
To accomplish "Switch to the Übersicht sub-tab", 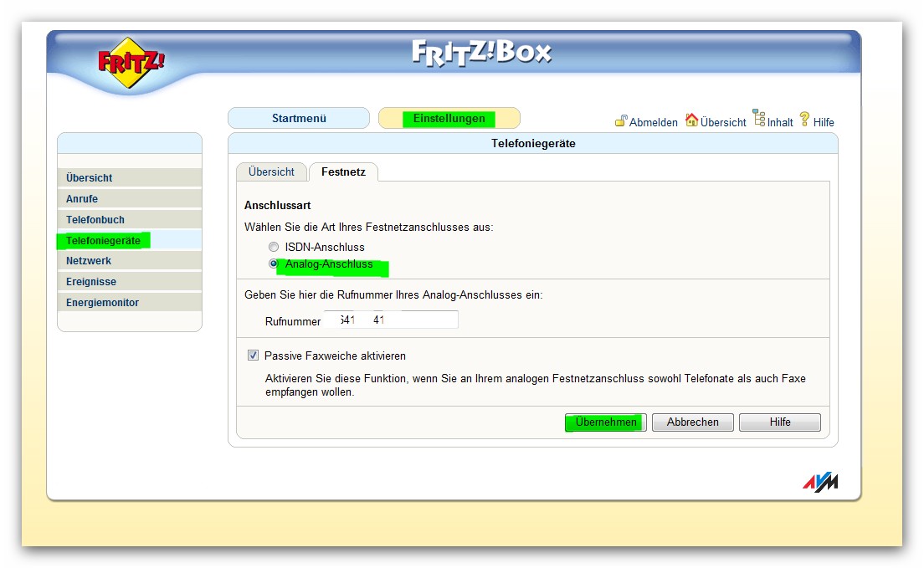I will (271, 172).
